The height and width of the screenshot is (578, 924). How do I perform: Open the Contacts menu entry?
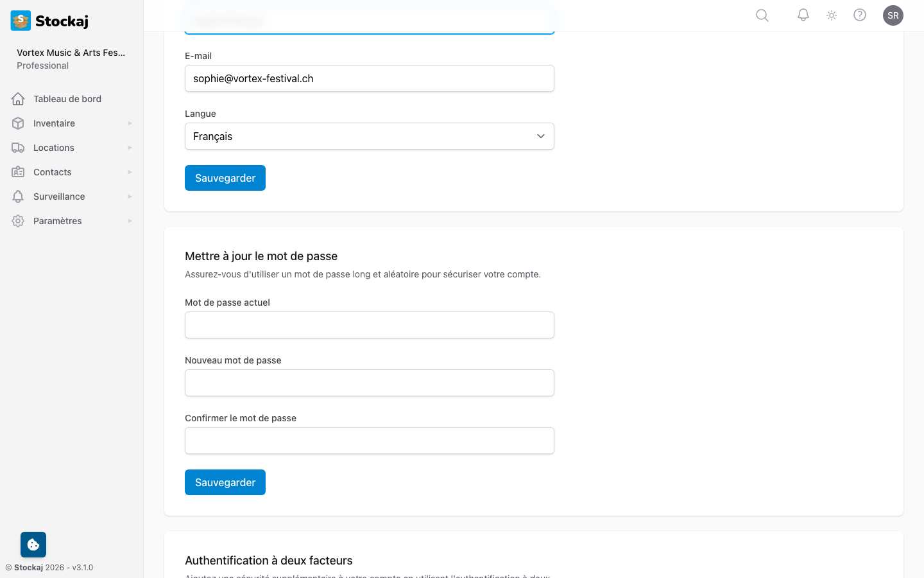52,171
